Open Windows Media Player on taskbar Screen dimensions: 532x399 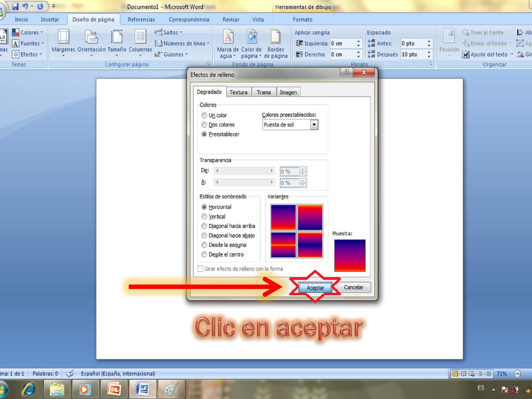(85, 389)
